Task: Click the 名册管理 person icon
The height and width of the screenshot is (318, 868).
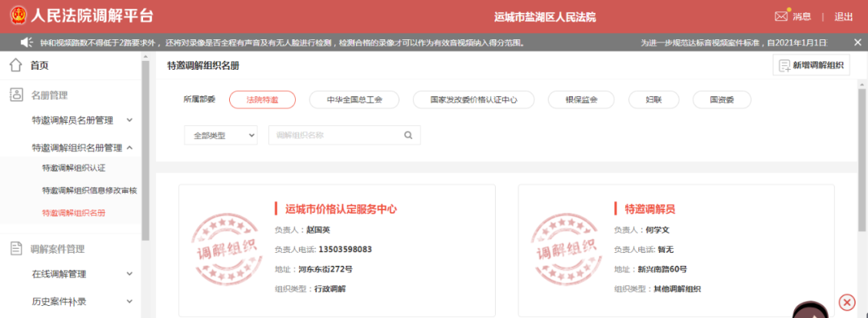Action: coord(17,95)
